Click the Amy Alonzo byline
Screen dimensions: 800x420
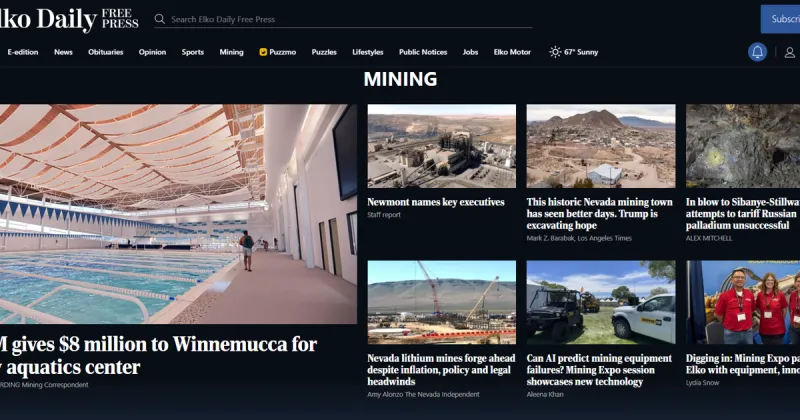(x=423, y=394)
